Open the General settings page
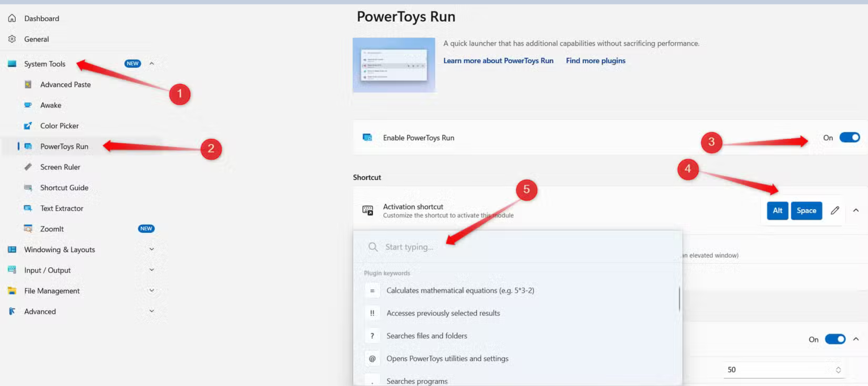Screen dimensions: 868x386 click(37, 39)
